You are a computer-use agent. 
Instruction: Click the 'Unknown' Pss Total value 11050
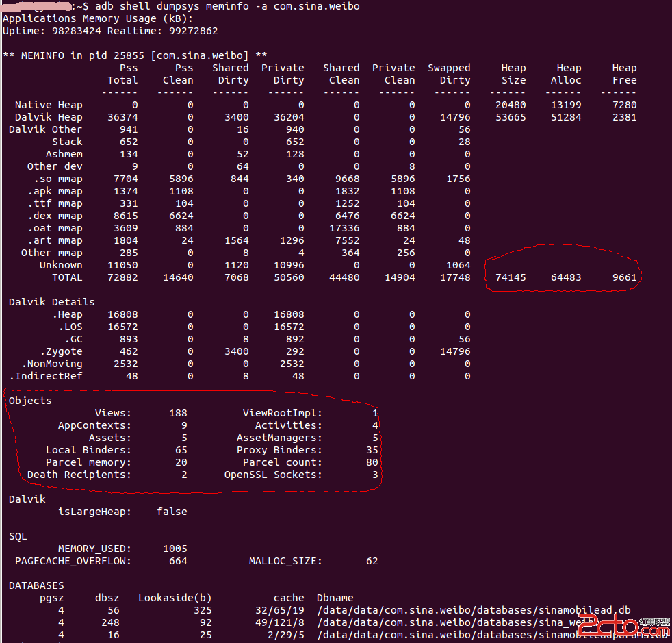[122, 266]
